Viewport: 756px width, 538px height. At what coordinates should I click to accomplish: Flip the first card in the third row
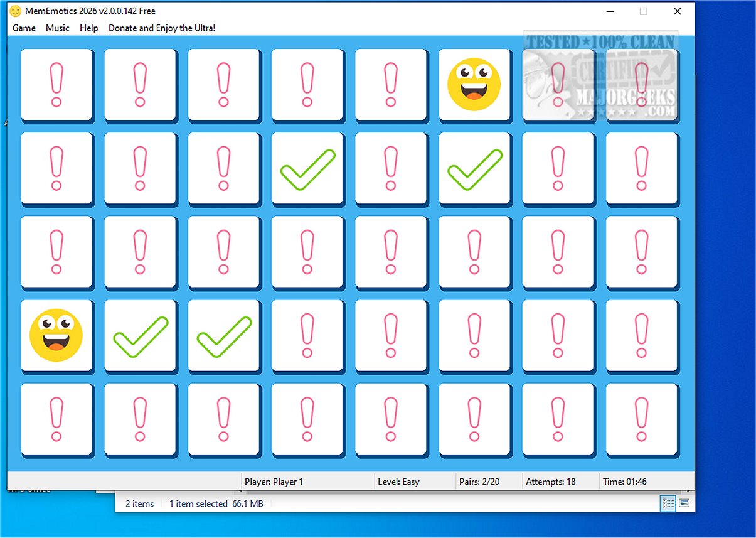click(56, 252)
